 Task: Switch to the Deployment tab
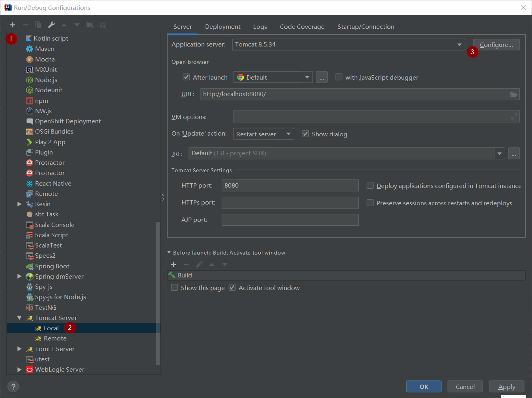[x=223, y=27]
